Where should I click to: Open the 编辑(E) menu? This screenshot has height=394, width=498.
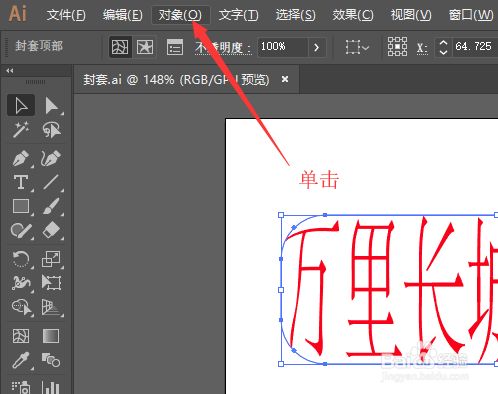pyautogui.click(x=122, y=15)
